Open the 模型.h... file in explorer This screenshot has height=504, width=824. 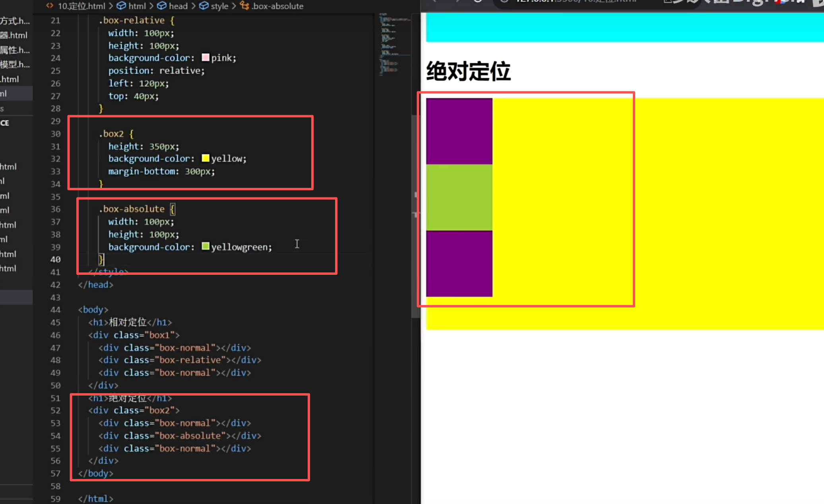click(x=14, y=64)
